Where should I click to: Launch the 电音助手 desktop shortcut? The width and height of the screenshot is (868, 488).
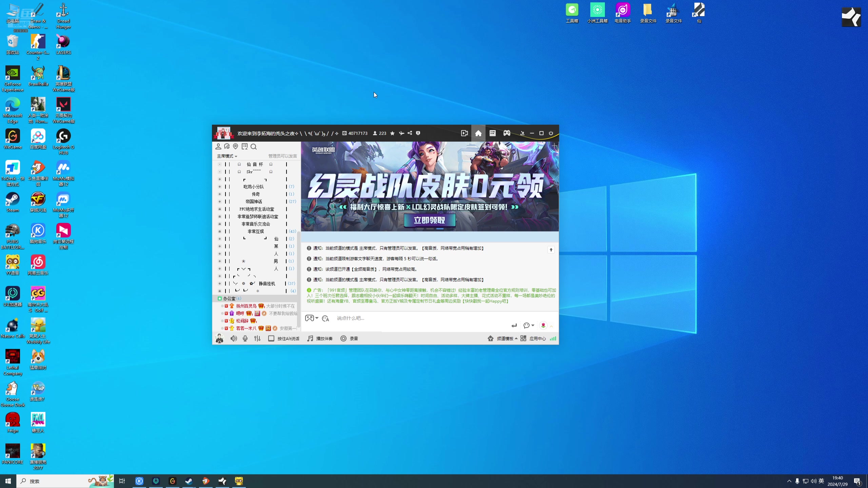(x=623, y=13)
